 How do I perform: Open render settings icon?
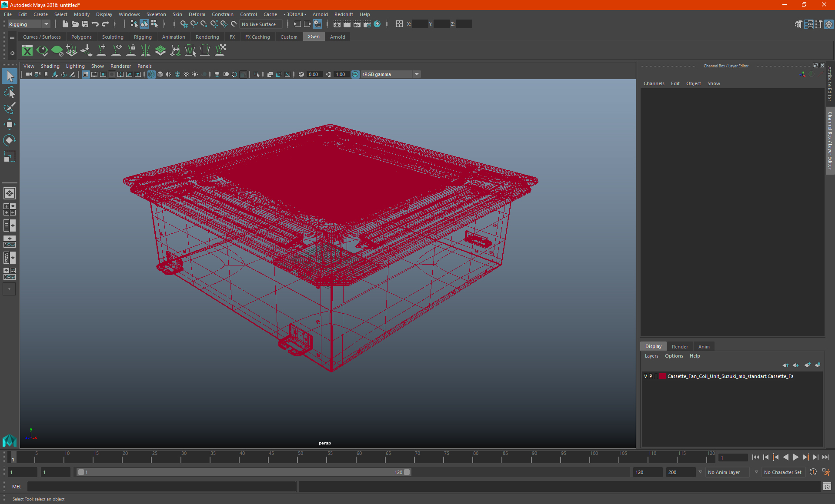(367, 24)
